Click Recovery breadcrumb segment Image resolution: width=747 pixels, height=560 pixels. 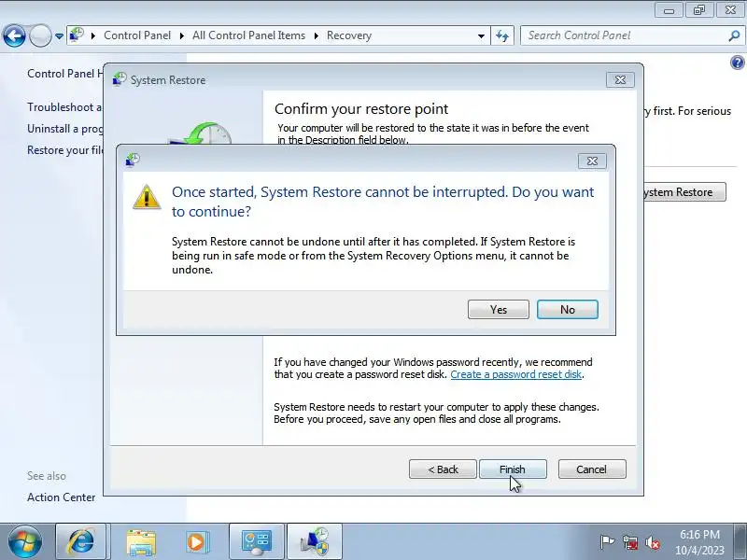click(349, 35)
